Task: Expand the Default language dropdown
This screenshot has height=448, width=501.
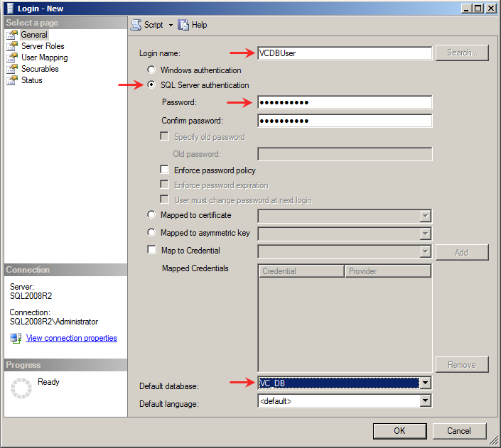Action: coord(425,401)
